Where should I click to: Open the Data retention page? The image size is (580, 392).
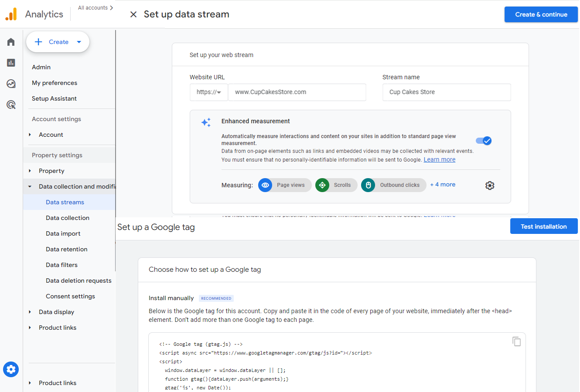67,249
